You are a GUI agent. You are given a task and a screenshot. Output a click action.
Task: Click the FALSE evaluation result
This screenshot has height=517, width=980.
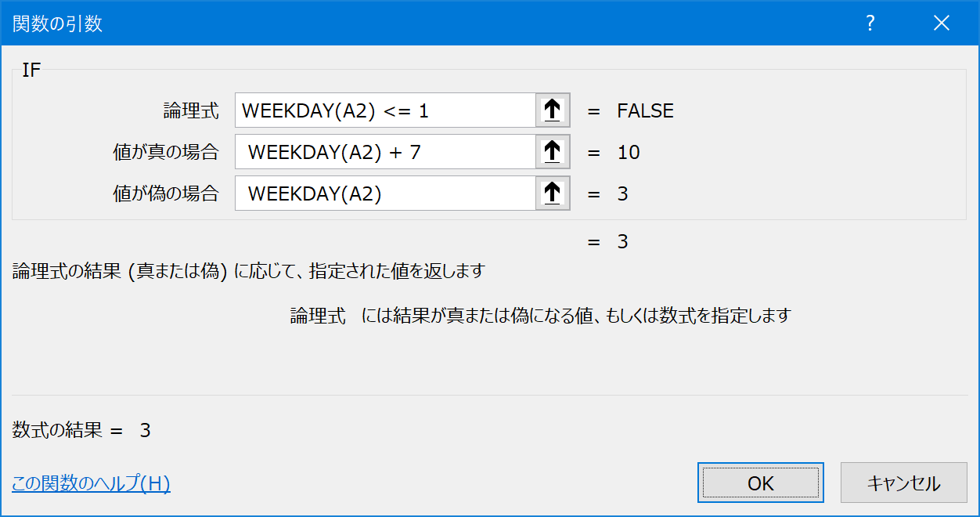(645, 110)
